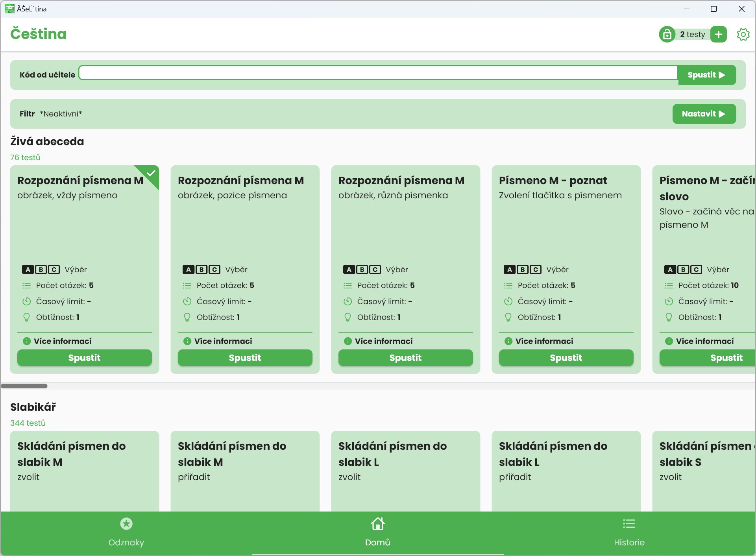Click the completed checkmark corner on first card
756x556 pixels.
tap(151, 173)
